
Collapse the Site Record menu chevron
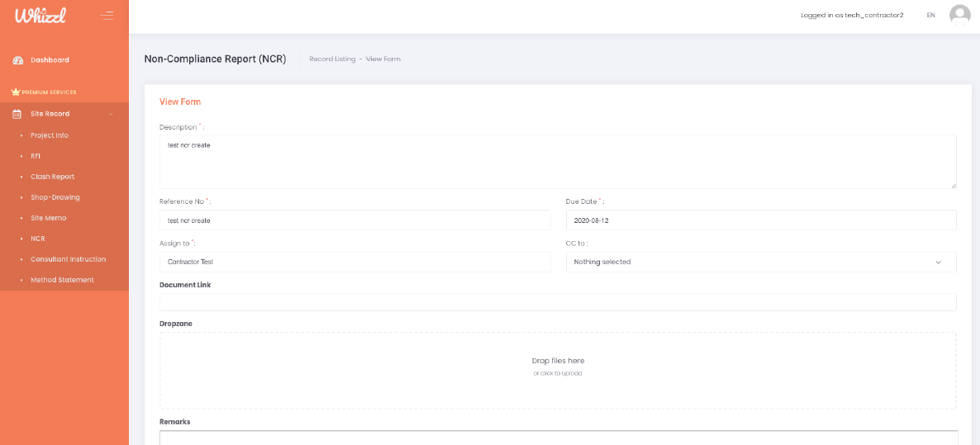pyautogui.click(x=111, y=114)
